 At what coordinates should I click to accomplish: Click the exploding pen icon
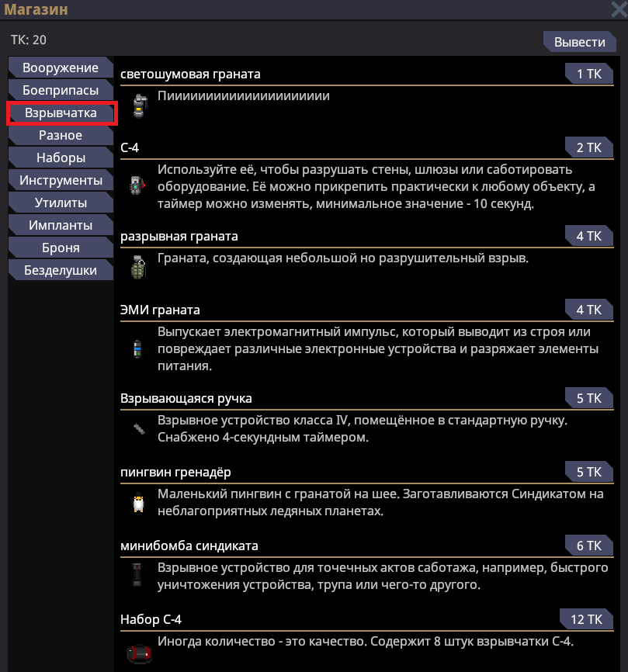point(138,428)
